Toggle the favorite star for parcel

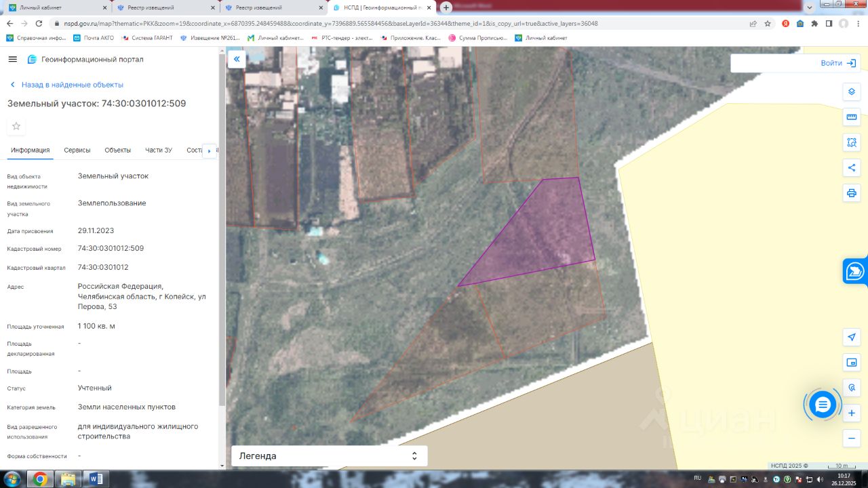[16, 126]
